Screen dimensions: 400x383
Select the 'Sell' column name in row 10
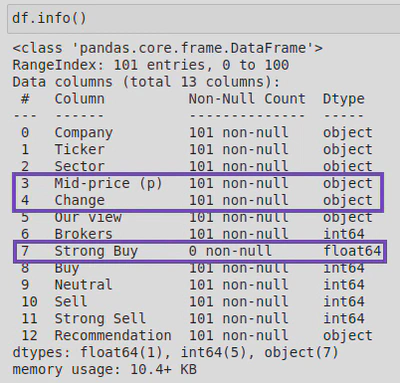tap(71, 302)
